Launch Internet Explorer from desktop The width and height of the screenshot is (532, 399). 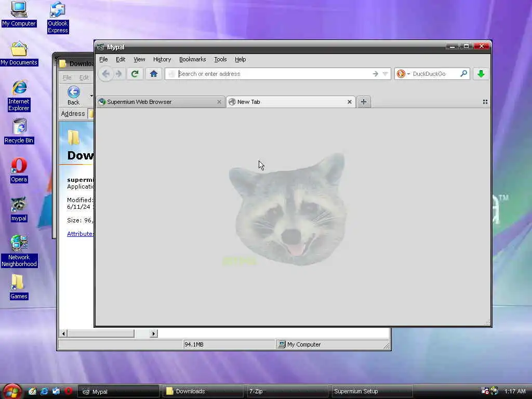pos(19,96)
